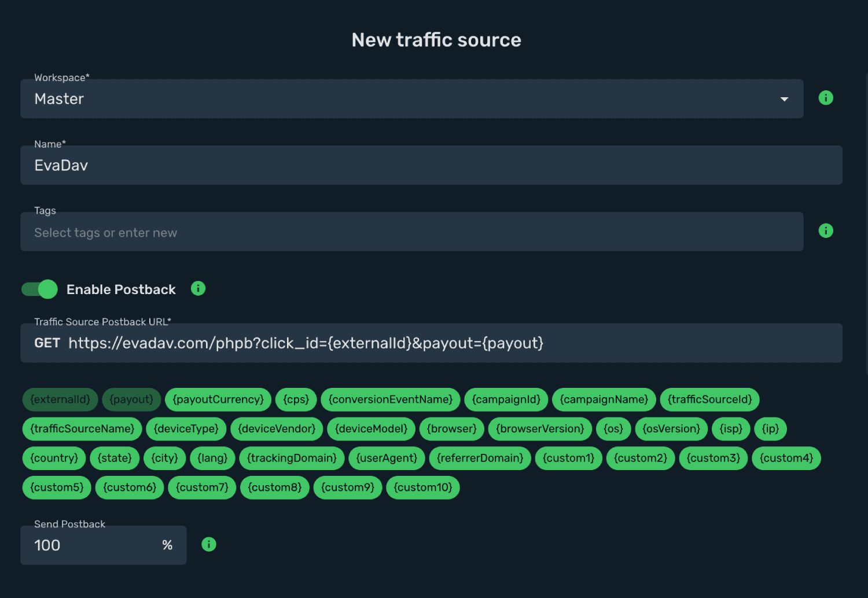Select the {externalId} token

60,399
